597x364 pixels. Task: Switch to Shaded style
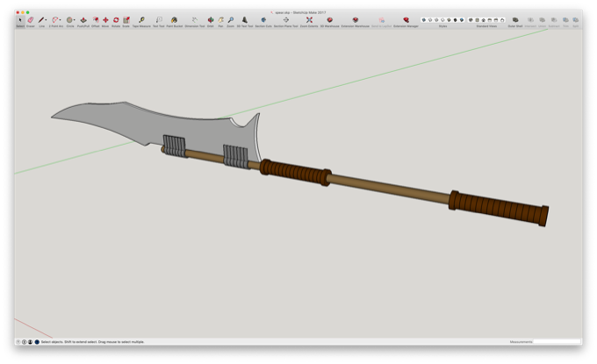(449, 20)
